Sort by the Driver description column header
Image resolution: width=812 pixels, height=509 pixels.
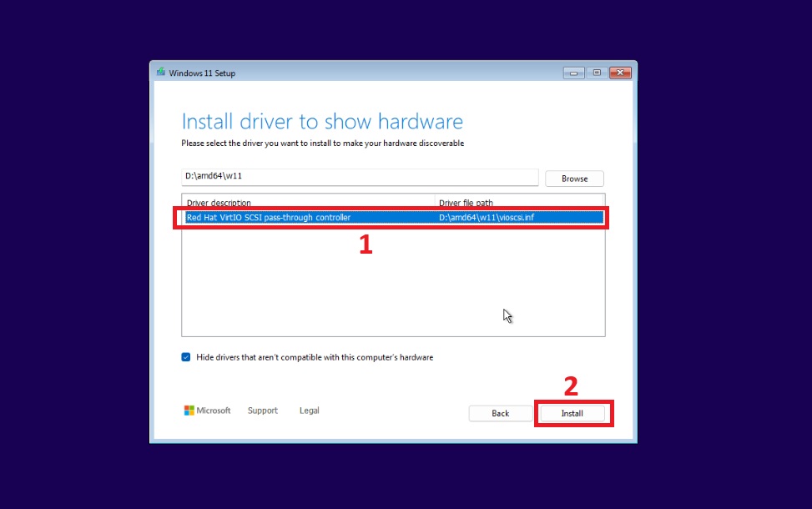pyautogui.click(x=309, y=203)
